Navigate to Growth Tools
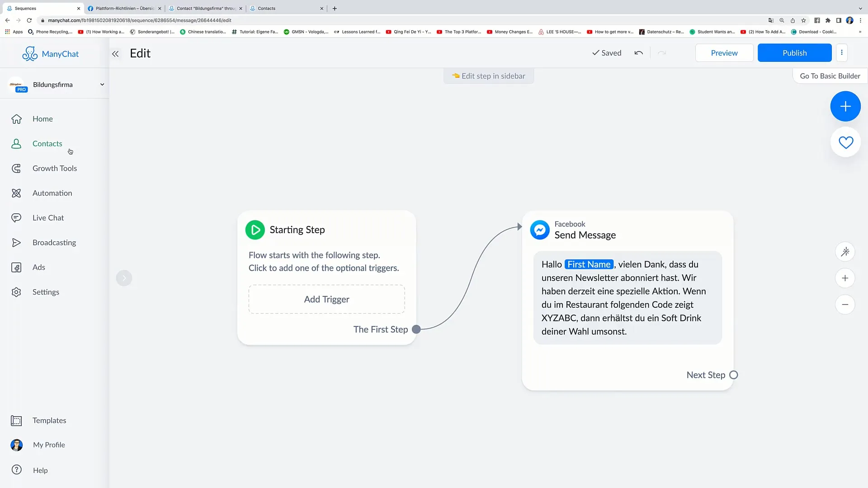The width and height of the screenshot is (868, 488). click(x=55, y=168)
